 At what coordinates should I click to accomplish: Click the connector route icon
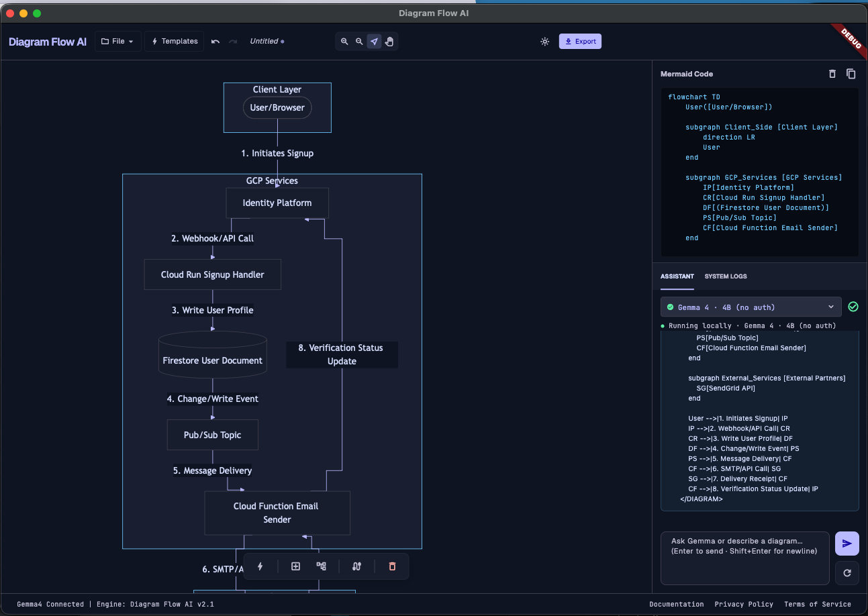coord(356,566)
